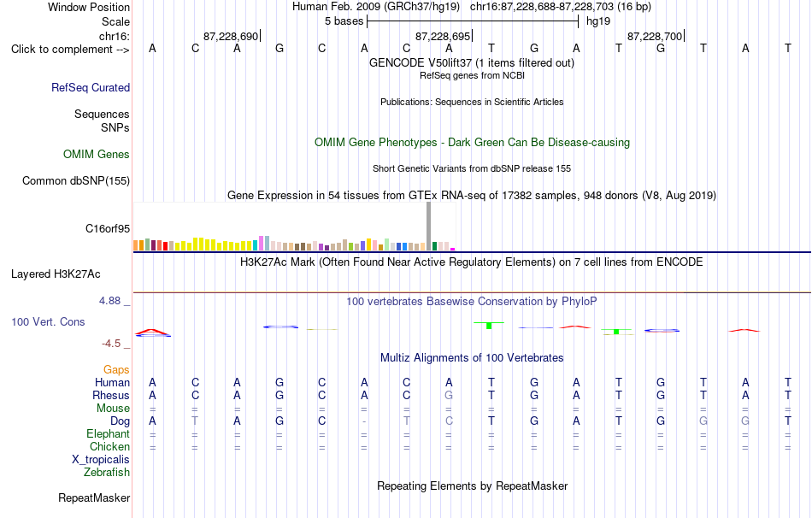Select the Common dbSNP(155) track label

click(75, 180)
